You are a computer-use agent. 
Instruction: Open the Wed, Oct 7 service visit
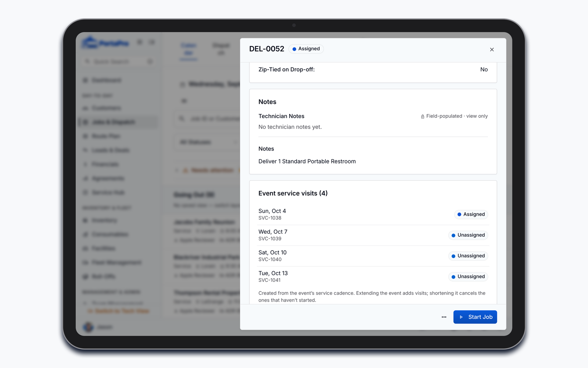click(x=373, y=235)
